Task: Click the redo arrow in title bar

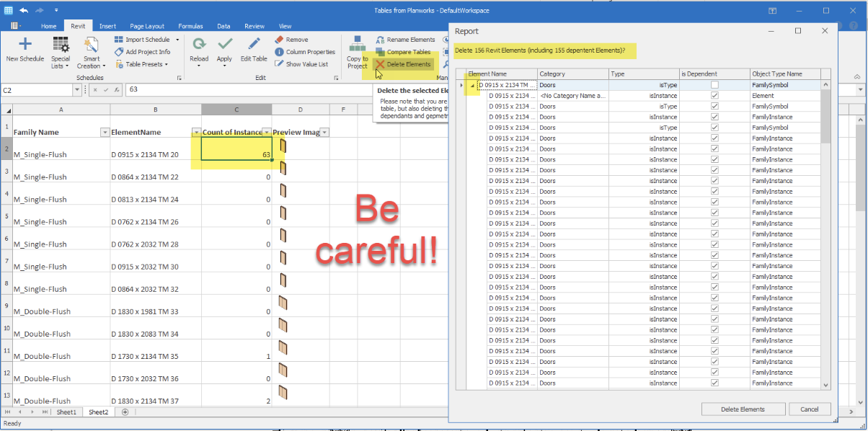Action: [x=41, y=10]
